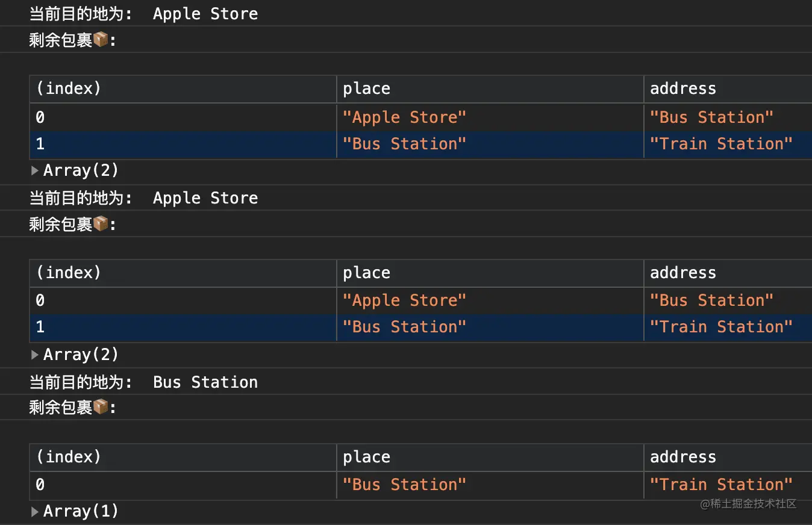Expand the second Array(2) disclosure triangle
This screenshot has width=812, height=525.
pyautogui.click(x=34, y=355)
